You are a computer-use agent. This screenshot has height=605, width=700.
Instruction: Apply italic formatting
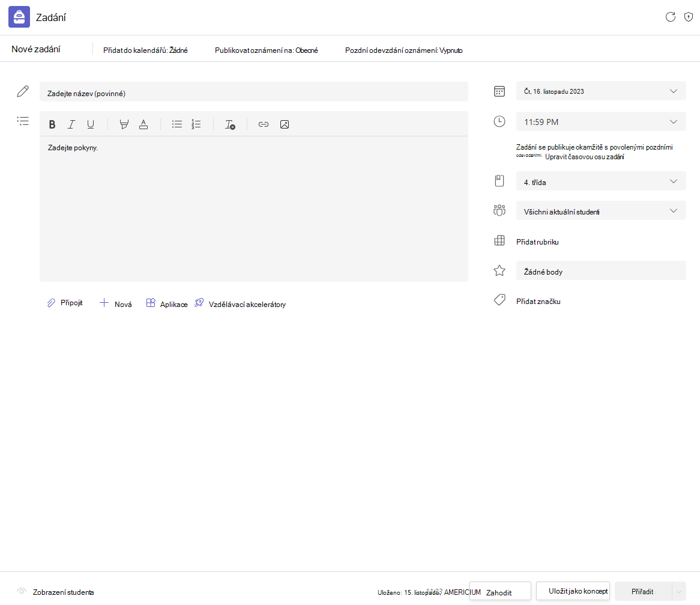71,124
